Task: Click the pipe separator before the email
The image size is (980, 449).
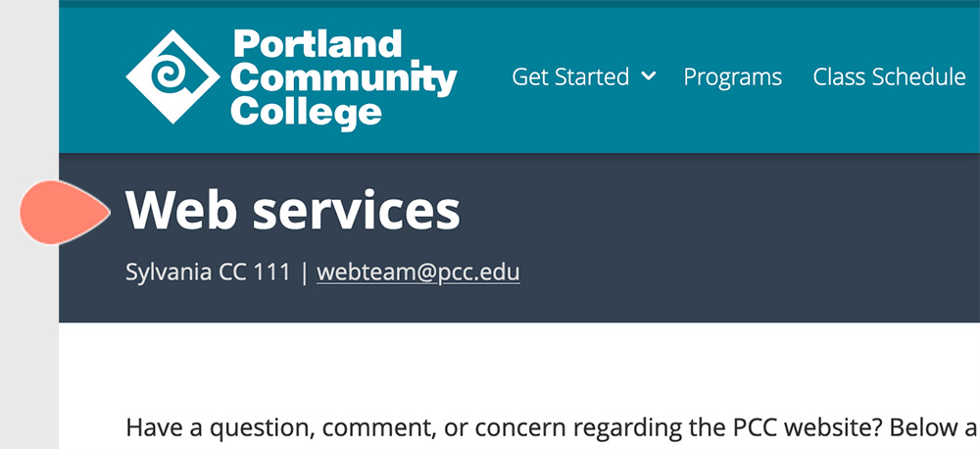Action: coord(304,272)
